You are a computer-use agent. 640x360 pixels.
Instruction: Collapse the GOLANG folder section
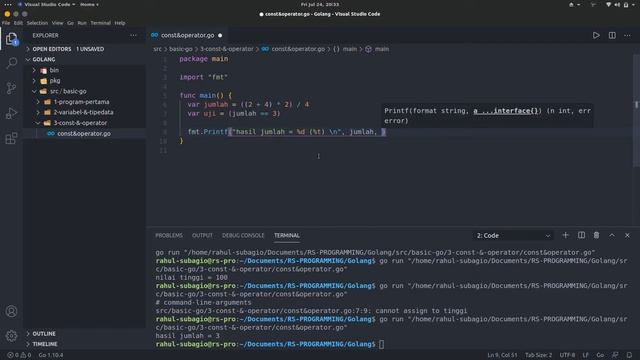44,59
